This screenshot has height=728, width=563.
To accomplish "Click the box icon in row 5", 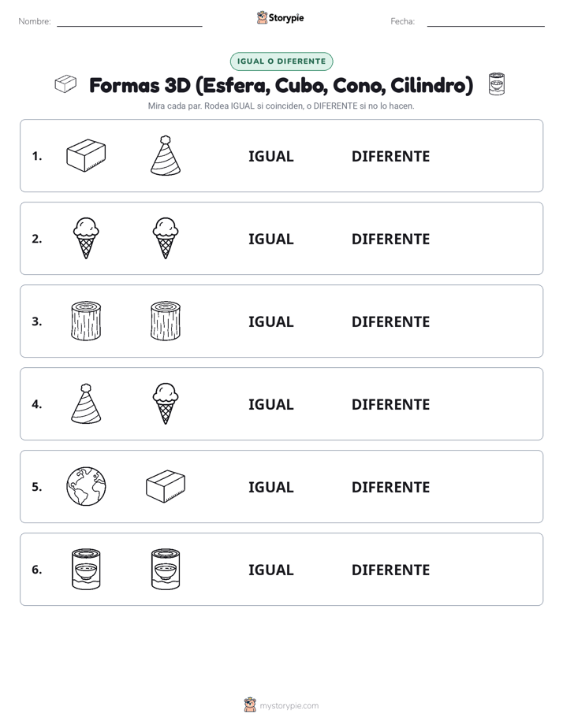I will point(166,486).
